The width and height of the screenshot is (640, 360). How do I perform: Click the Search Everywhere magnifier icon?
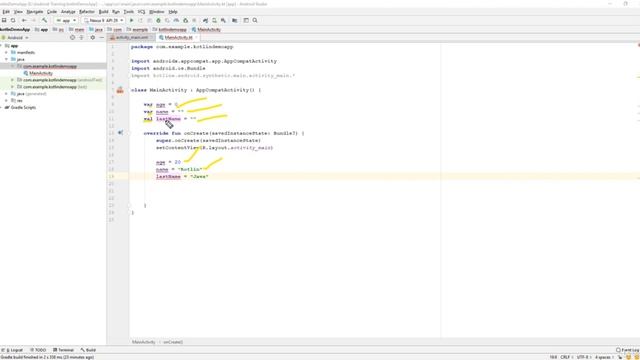(x=255, y=20)
